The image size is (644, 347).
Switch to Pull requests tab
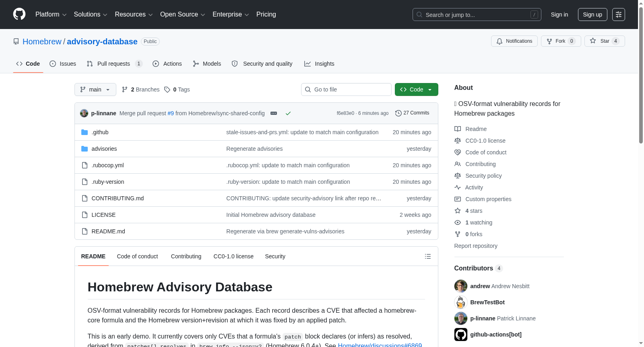115,64
